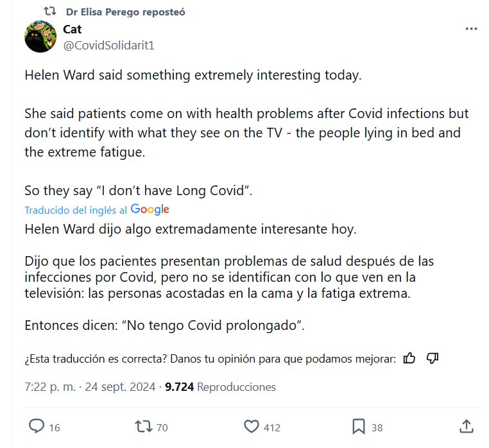The image size is (489, 448).
Task: Click the share upload icon
Action: pos(467,426)
